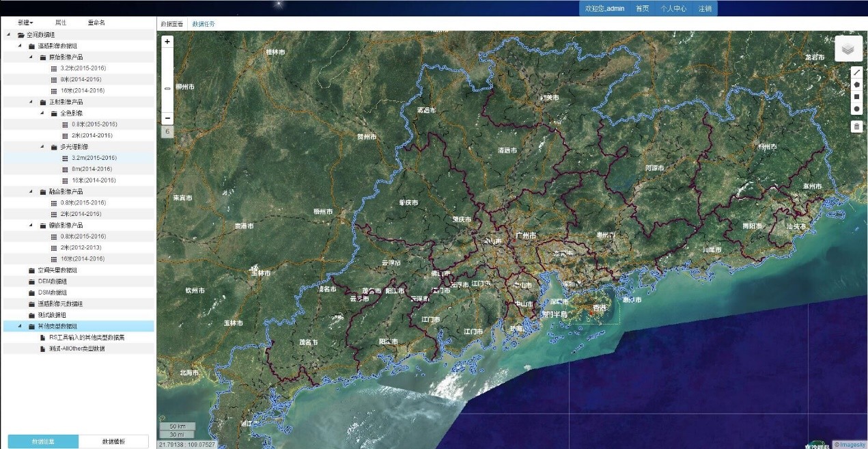The image size is (868, 449).
Task: Select the draw polygon tool
Action: [x=857, y=85]
